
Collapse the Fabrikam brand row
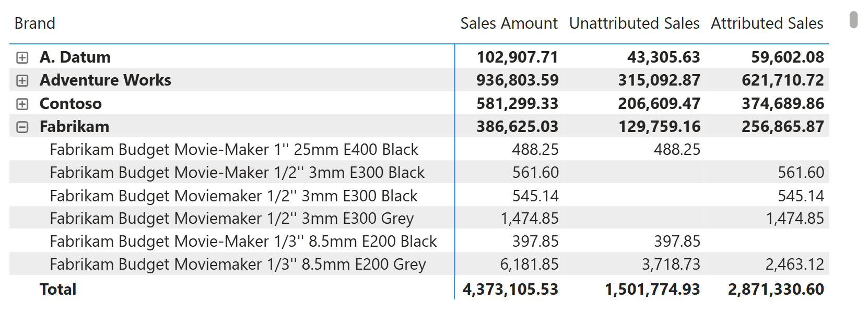(22, 127)
